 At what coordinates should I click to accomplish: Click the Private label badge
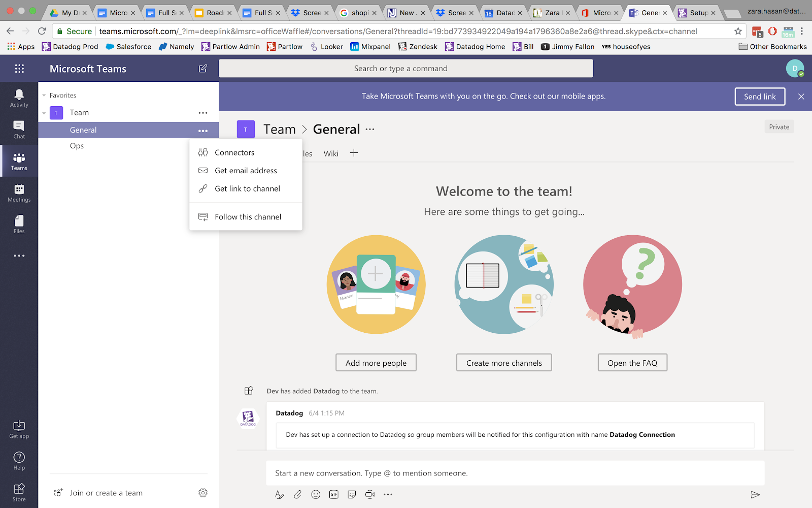click(x=779, y=127)
